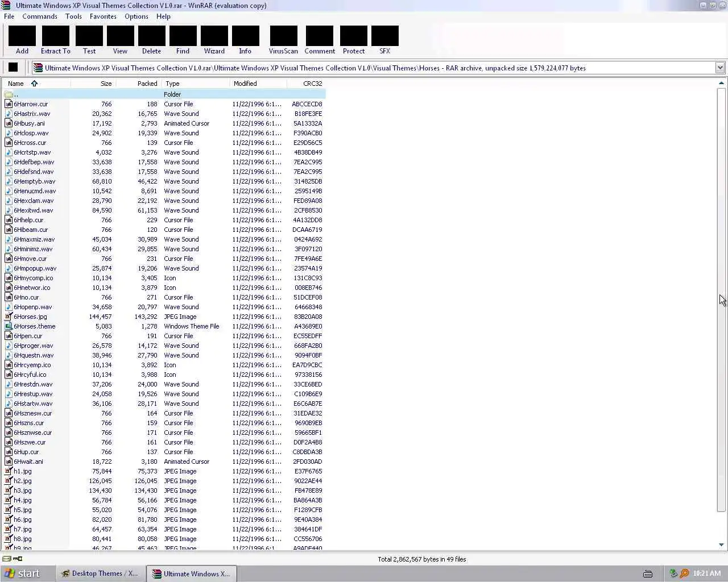Click the SFX toolbar button

pyautogui.click(x=385, y=40)
